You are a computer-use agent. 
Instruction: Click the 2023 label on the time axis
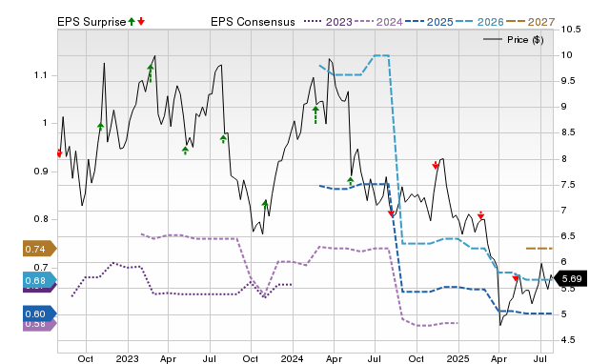coord(128,358)
